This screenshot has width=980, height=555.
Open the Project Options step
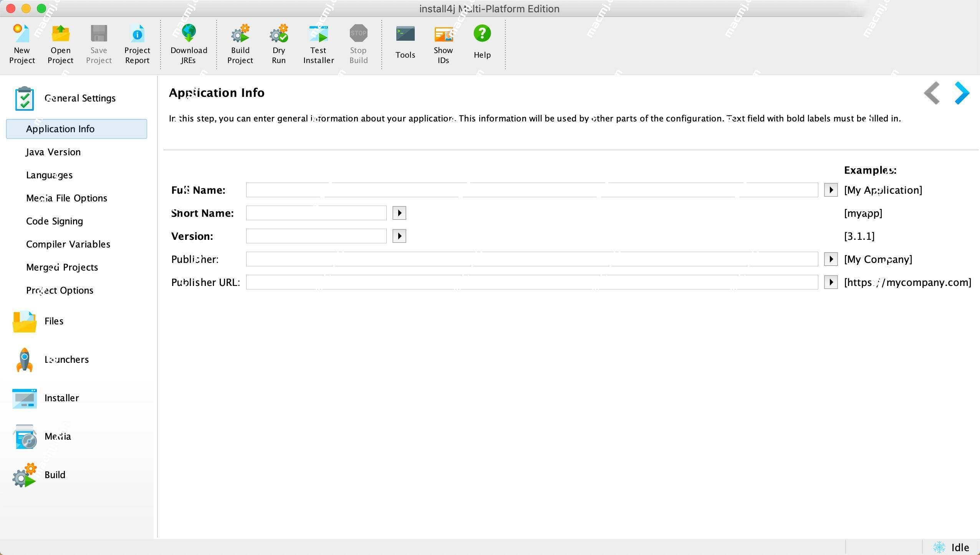[60, 291]
